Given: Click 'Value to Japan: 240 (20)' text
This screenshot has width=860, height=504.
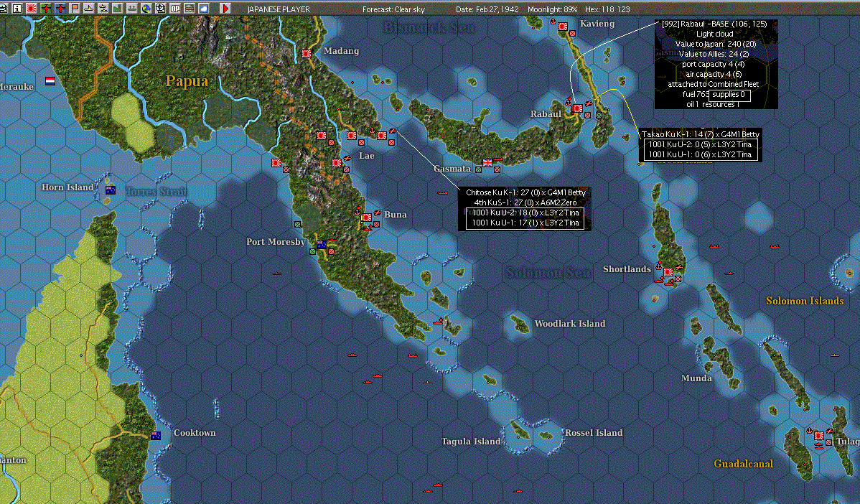Looking at the screenshot, I should [716, 44].
